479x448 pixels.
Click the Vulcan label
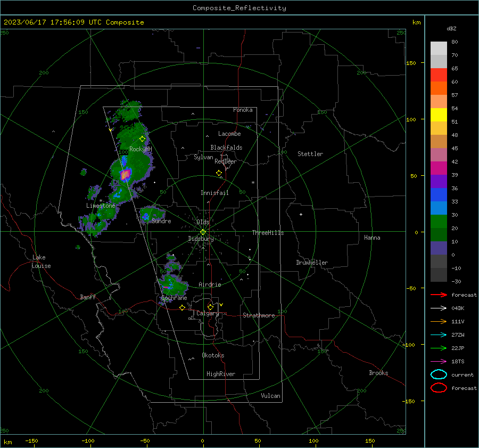(271, 396)
